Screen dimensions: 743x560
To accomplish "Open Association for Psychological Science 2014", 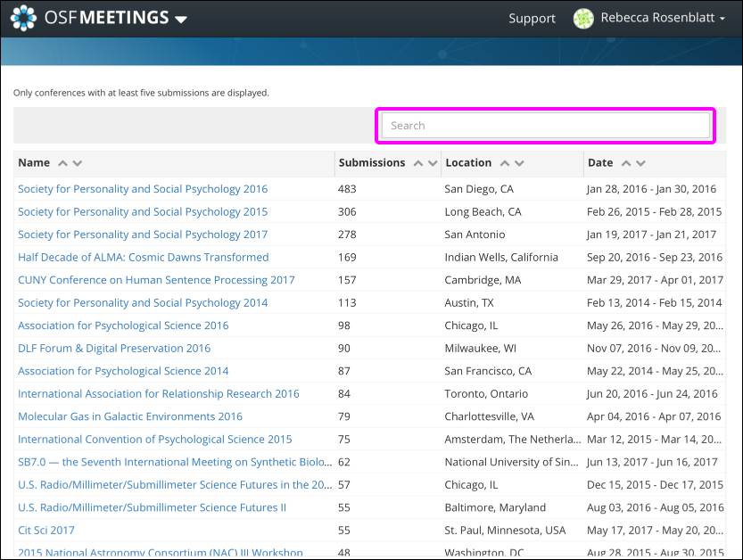I will [123, 371].
